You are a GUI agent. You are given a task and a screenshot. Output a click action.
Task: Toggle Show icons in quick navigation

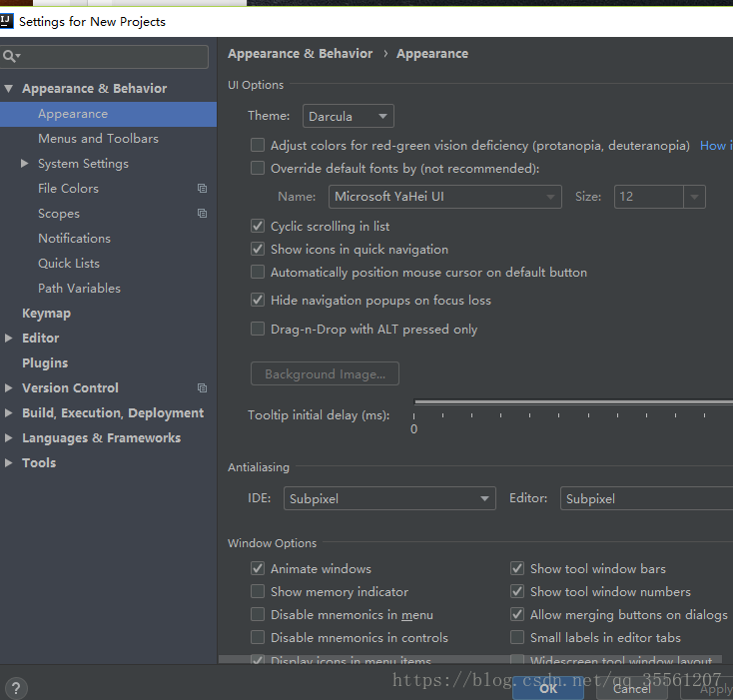(x=258, y=249)
